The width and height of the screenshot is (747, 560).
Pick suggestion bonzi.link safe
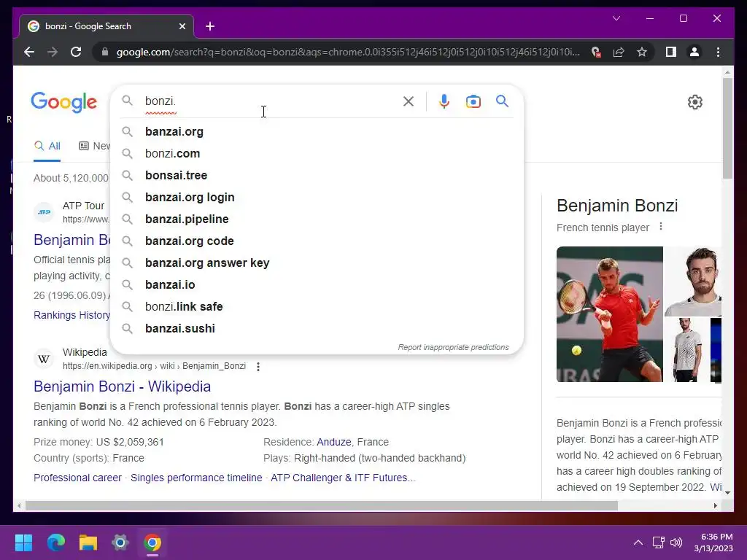point(317,307)
